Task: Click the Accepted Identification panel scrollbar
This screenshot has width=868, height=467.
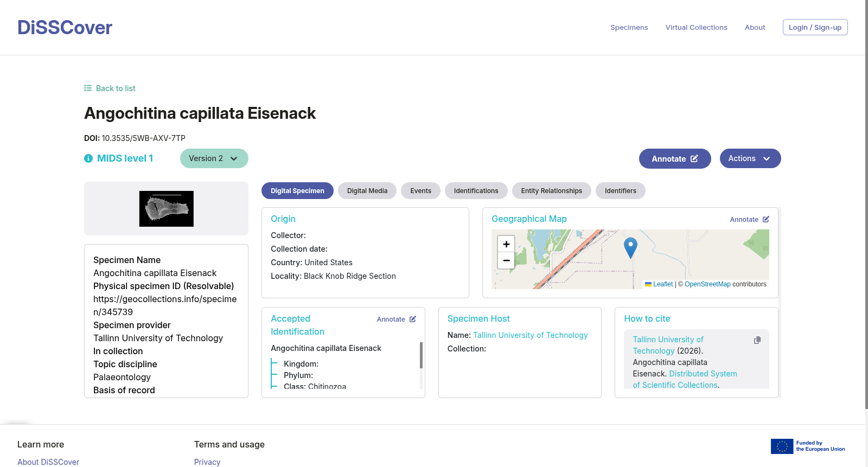Action: tap(421, 355)
